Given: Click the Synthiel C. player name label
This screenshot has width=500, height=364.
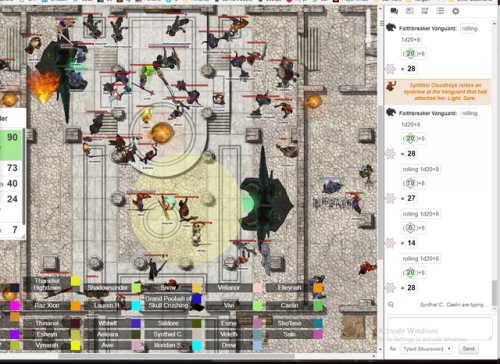Looking at the screenshot, I should click(168, 334).
